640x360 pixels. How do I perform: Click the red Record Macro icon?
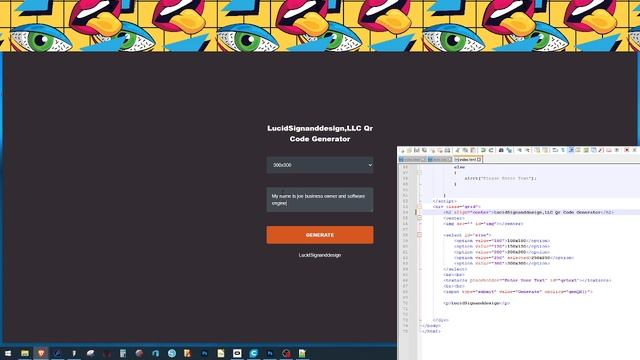click(x=626, y=150)
